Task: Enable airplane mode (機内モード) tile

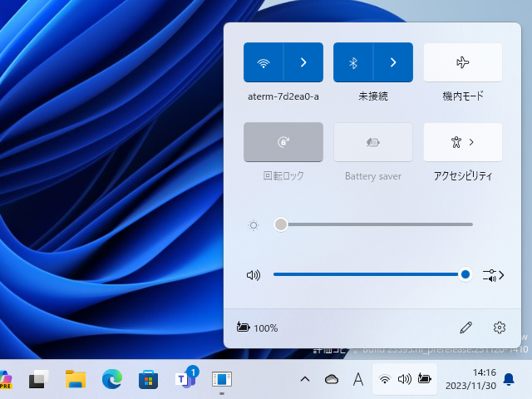Action: tap(463, 62)
